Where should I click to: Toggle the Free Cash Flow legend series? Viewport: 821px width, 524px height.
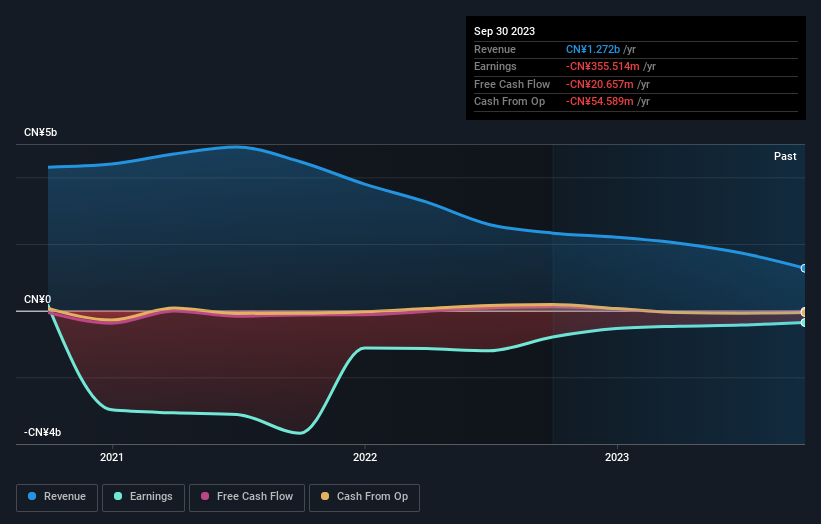pos(247,497)
